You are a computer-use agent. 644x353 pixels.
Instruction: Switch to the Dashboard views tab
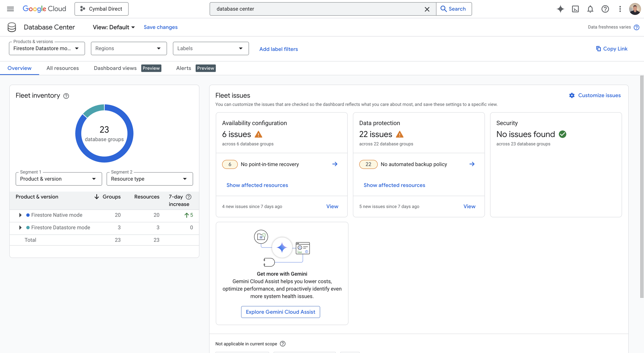pyautogui.click(x=115, y=68)
